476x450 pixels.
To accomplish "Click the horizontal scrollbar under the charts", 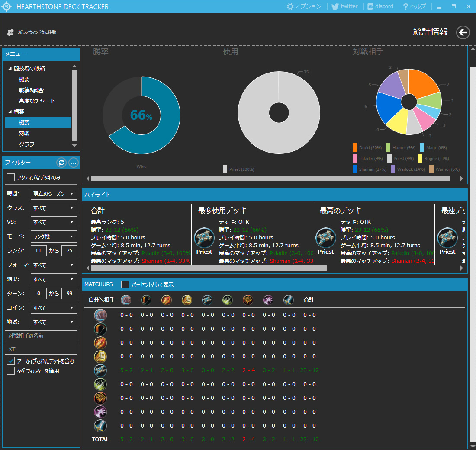I will coord(270,179).
